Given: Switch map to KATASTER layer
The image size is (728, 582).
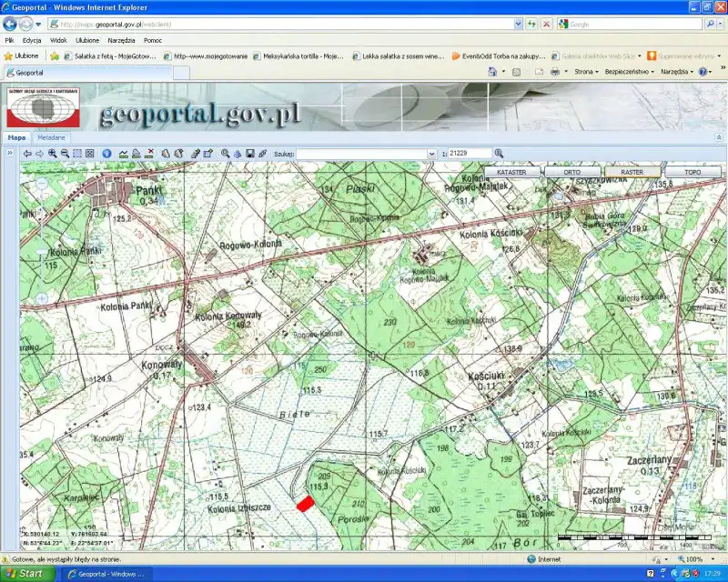Looking at the screenshot, I should click(511, 172).
